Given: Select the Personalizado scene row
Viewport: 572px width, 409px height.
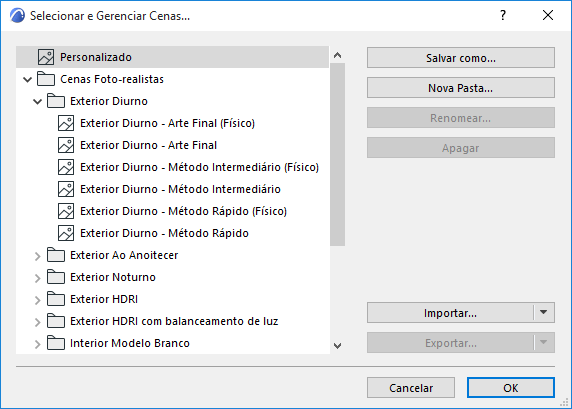Looking at the screenshot, I should click(x=173, y=57).
